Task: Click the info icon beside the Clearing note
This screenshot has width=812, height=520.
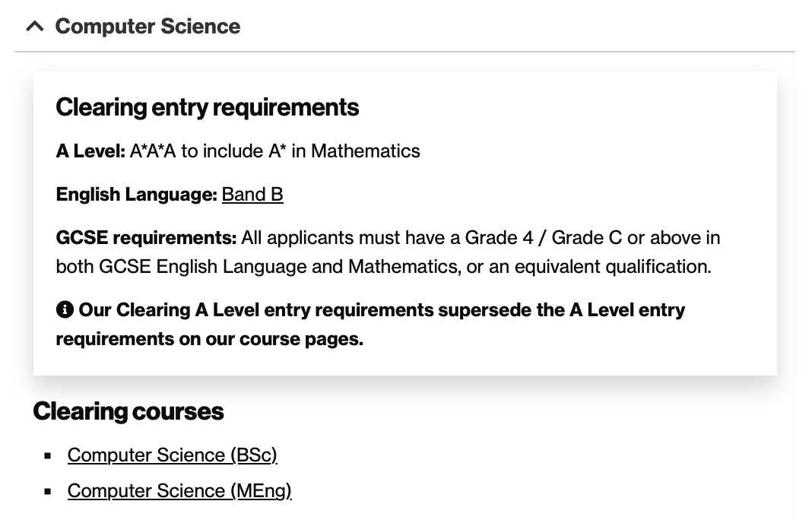Action: [x=65, y=309]
